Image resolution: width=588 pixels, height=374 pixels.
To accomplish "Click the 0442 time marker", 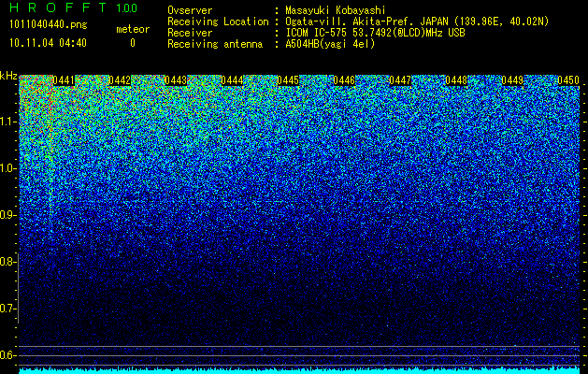I will point(120,80).
